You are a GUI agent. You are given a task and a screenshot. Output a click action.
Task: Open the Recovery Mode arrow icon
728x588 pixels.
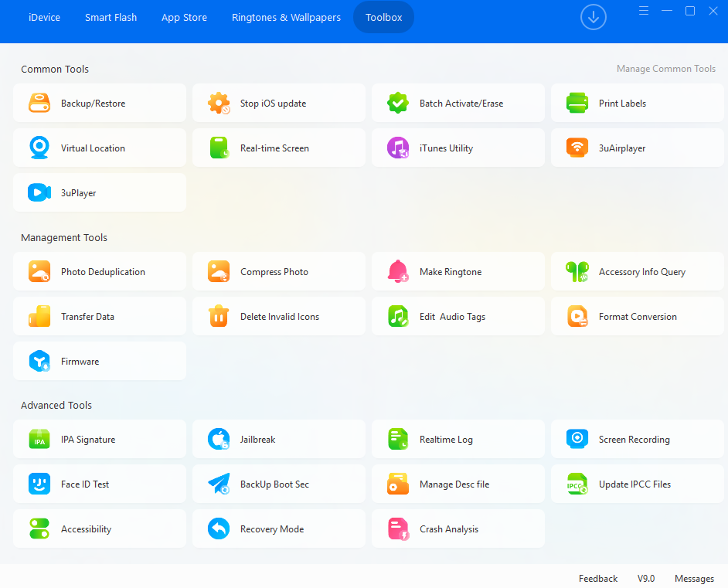pyautogui.click(x=219, y=529)
